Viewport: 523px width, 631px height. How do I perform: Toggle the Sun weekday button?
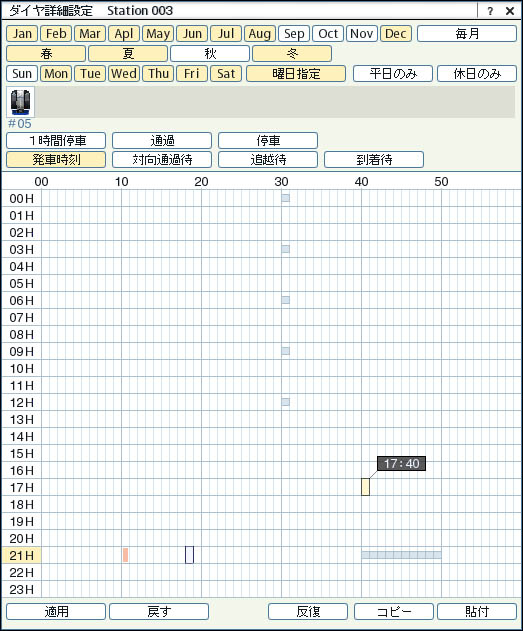[22, 74]
